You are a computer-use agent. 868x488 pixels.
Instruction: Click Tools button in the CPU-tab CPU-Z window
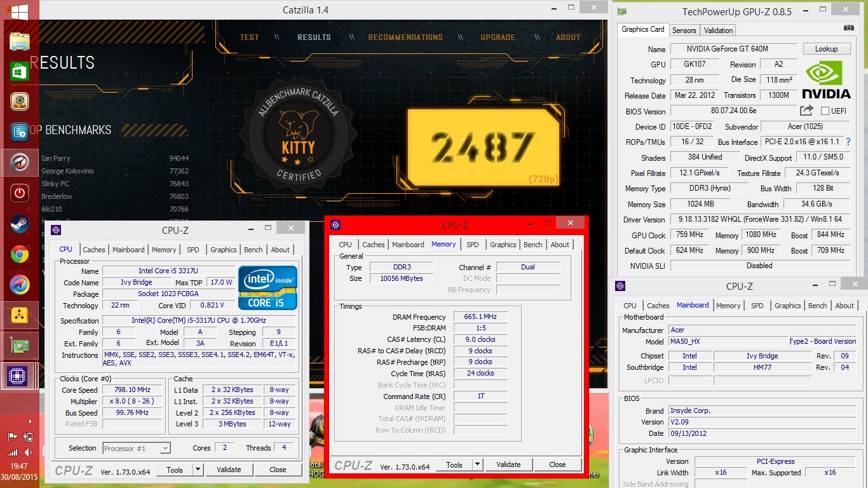pos(175,470)
